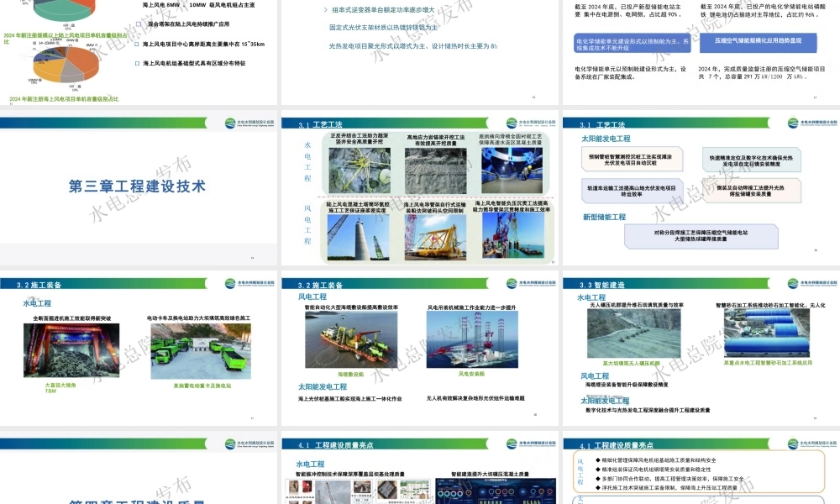Viewport: 840px width, 504px height.
Task: Click 数字化技术与光热发电工程深度融合 text
Action: pyautogui.click(x=648, y=410)
